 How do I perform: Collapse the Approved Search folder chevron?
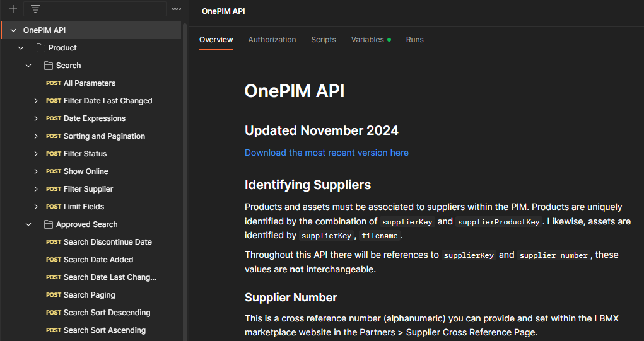point(28,224)
